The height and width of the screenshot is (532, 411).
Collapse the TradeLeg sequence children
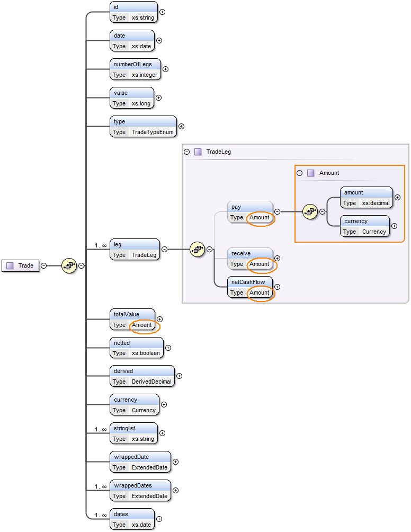point(210,250)
